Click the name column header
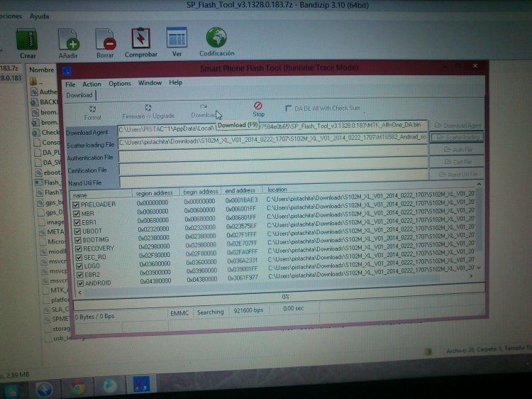This screenshot has width=532, height=399. 101,195
